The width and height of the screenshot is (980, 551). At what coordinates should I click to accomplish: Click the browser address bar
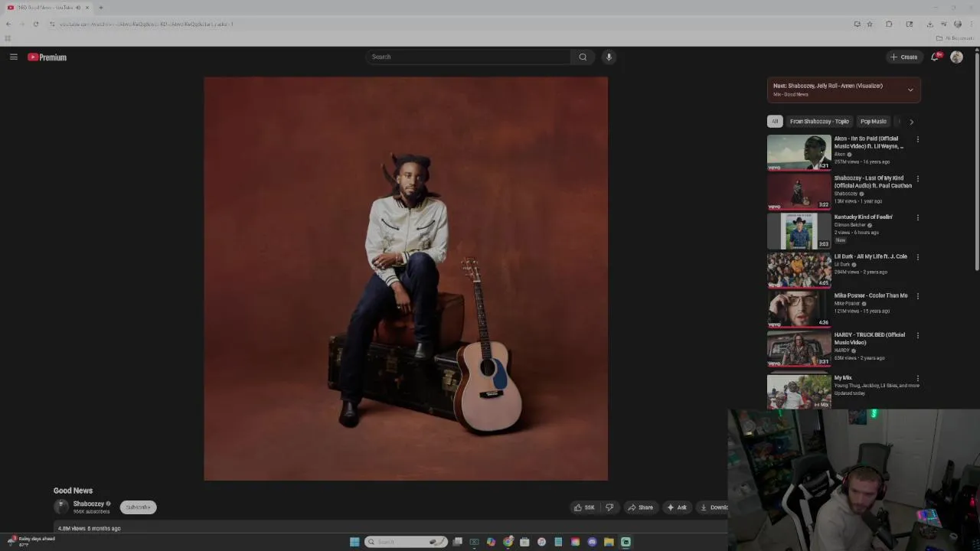point(452,24)
